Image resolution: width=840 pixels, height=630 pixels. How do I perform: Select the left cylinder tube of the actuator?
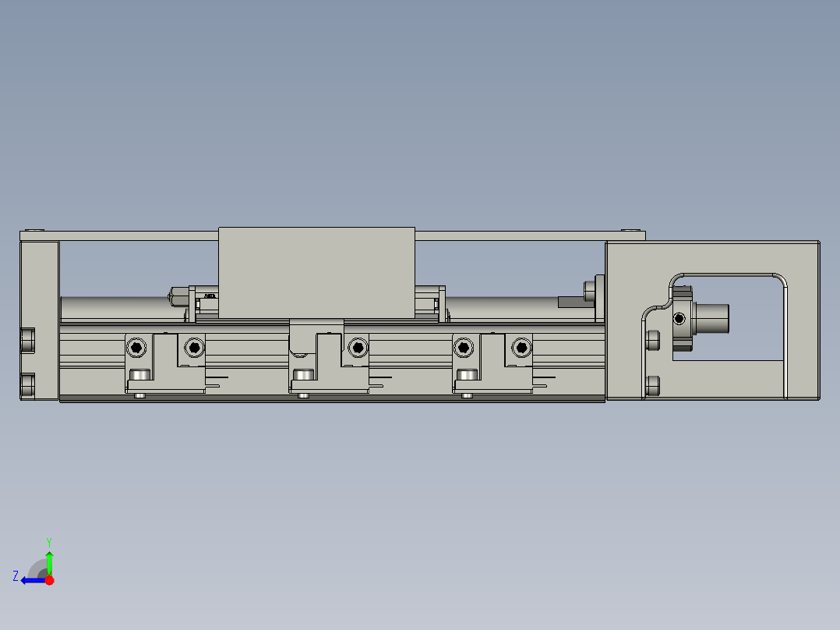coord(117,306)
